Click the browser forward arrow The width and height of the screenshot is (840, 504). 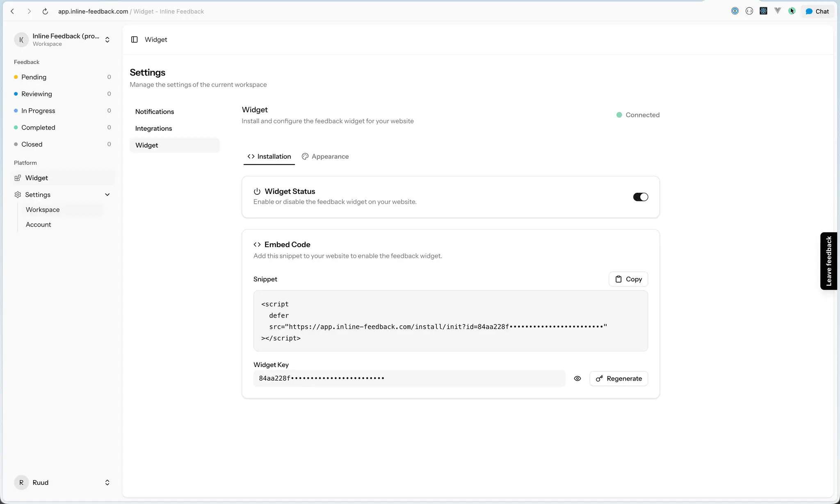coord(29,11)
